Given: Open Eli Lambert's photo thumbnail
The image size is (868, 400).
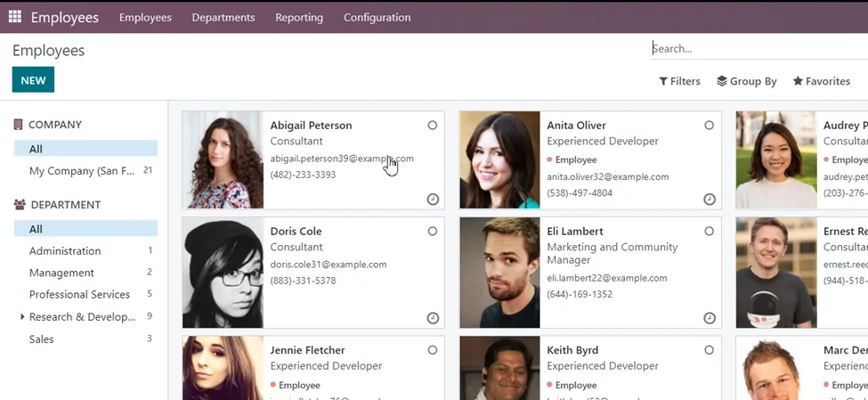Looking at the screenshot, I should click(x=499, y=273).
